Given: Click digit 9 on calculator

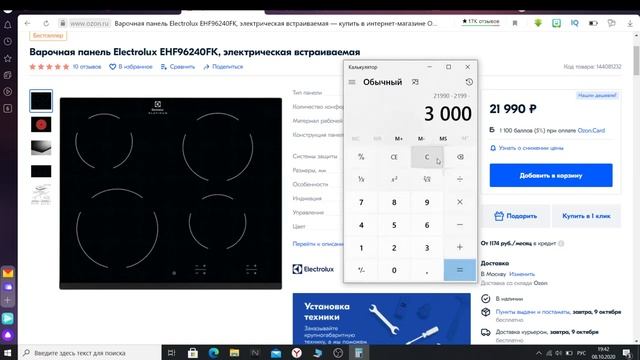Looking at the screenshot, I should tap(427, 202).
